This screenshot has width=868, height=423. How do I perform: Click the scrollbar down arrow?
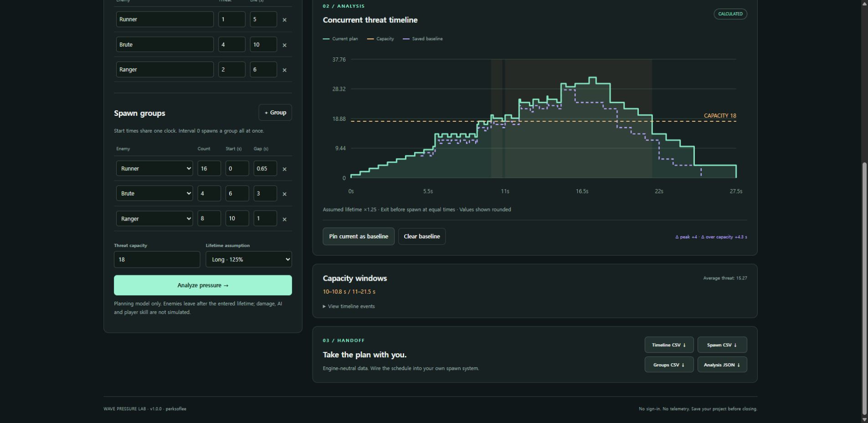click(864, 419)
